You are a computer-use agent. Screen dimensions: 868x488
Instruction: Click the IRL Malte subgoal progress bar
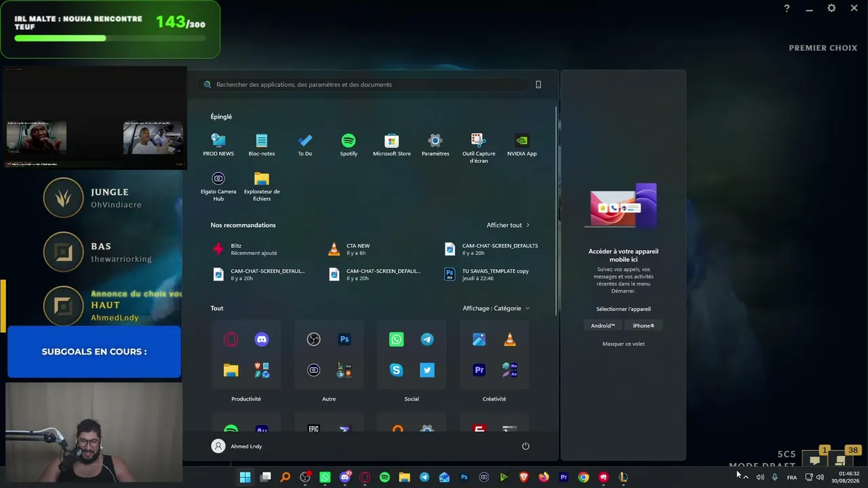point(110,38)
